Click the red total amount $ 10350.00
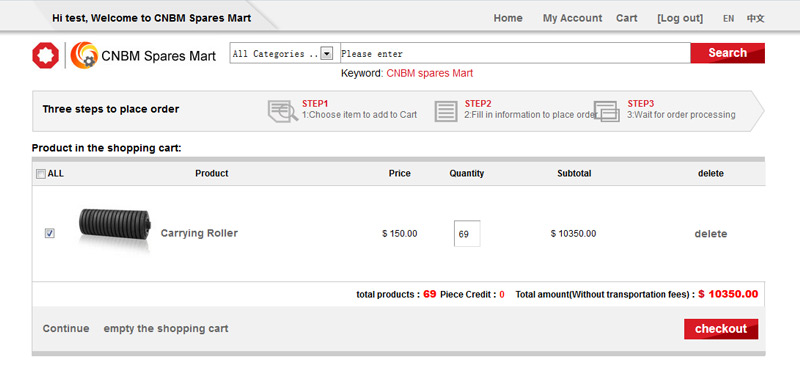The image size is (800, 383). (x=728, y=294)
